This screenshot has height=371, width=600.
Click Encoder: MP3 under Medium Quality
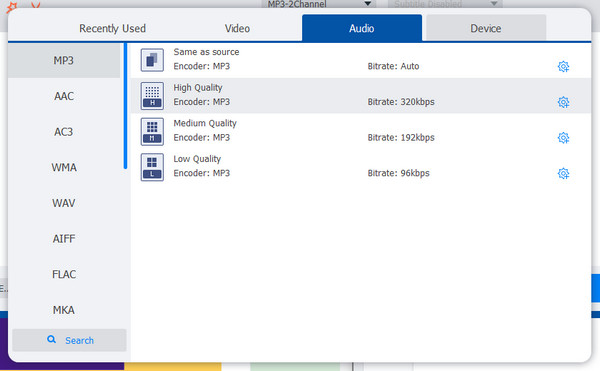[202, 137]
